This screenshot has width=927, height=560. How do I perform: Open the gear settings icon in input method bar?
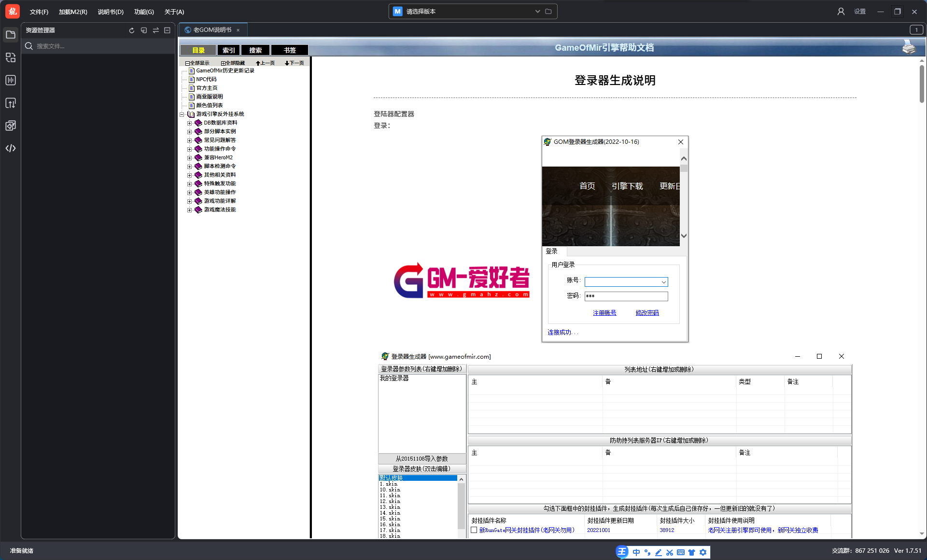[703, 552]
